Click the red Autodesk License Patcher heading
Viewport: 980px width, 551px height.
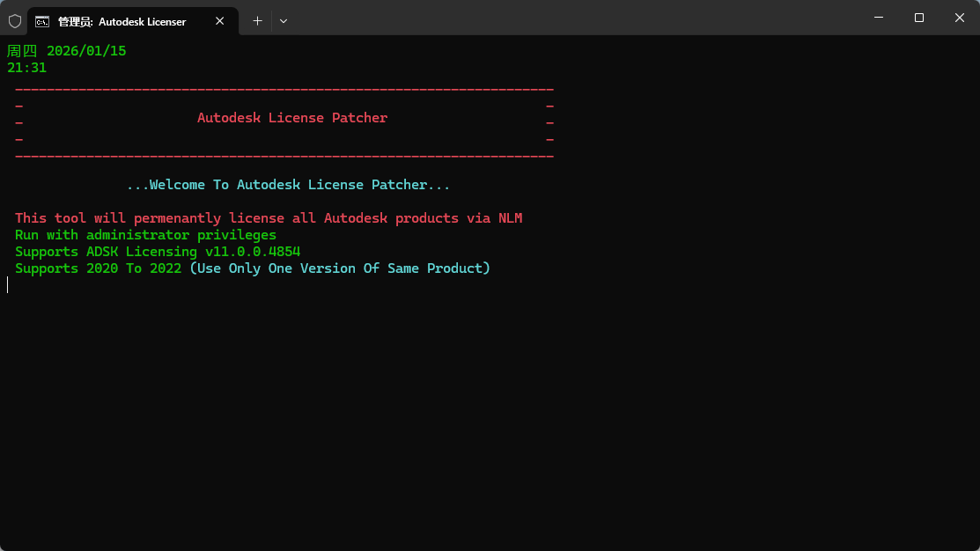[291, 118]
